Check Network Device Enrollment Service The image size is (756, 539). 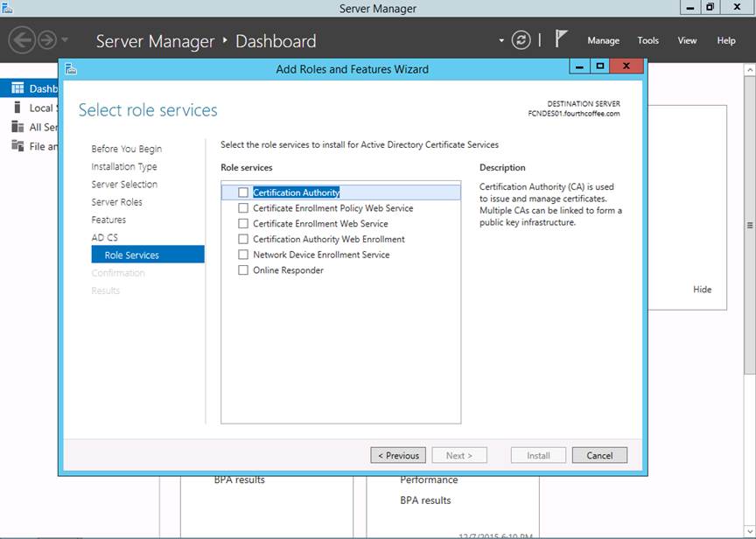[x=243, y=255]
